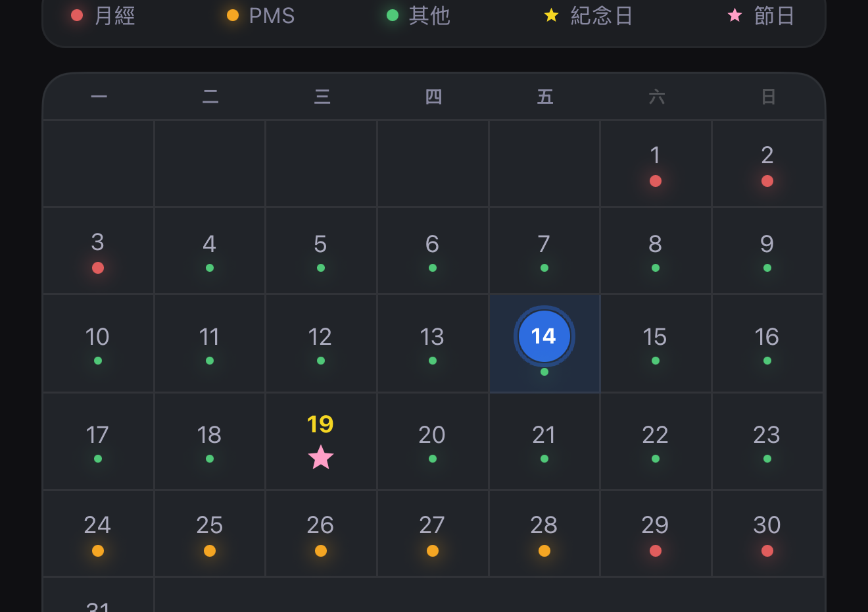
Task: Select calendar day 15
Action: [x=656, y=343]
